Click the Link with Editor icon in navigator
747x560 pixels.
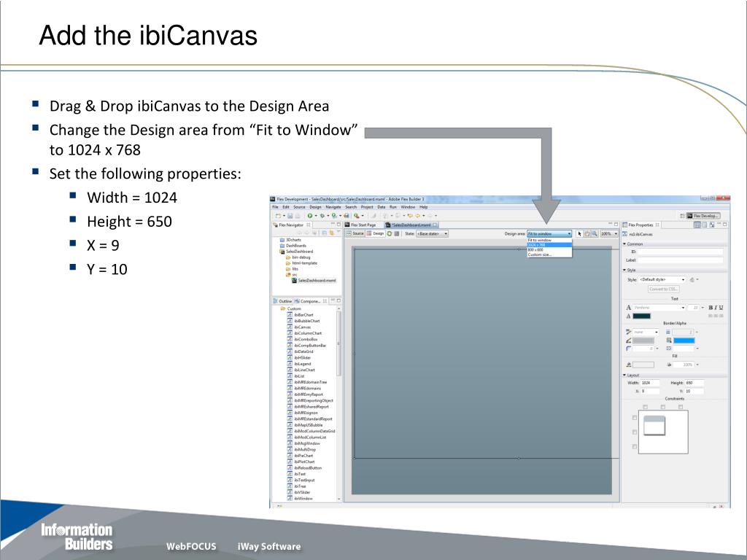[331, 233]
